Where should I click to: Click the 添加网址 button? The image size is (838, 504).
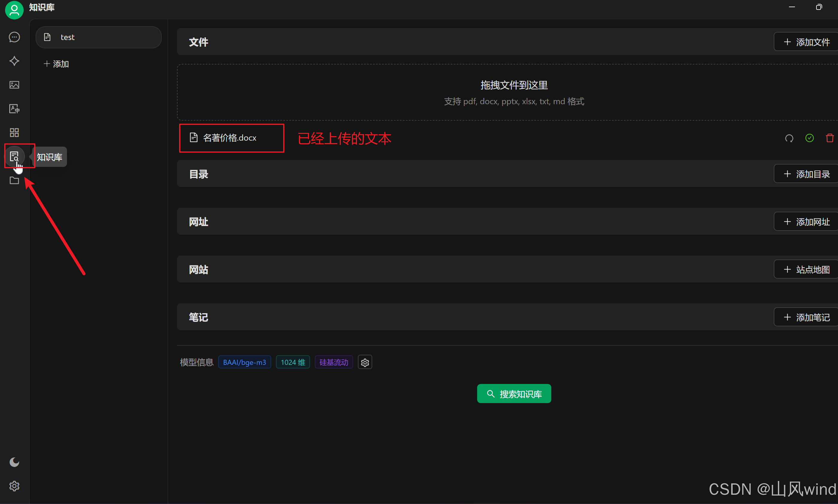[806, 222]
